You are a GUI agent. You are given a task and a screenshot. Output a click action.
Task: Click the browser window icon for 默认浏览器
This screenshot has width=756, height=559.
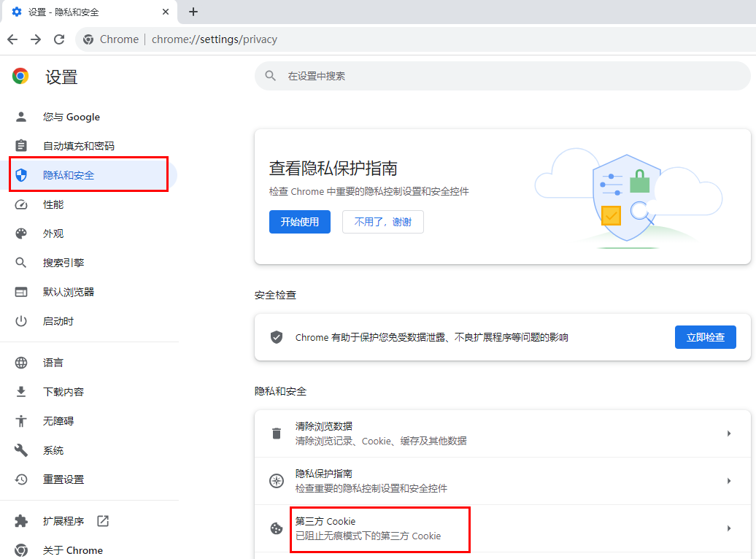[21, 292]
